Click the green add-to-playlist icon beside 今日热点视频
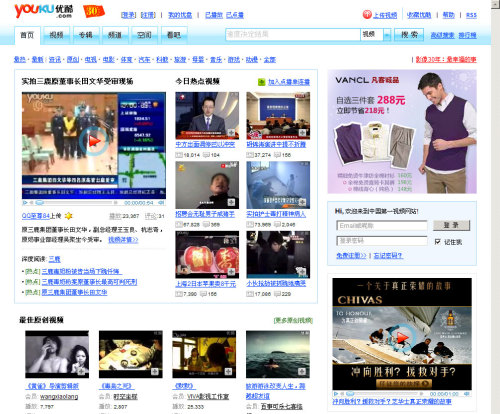 (262, 82)
